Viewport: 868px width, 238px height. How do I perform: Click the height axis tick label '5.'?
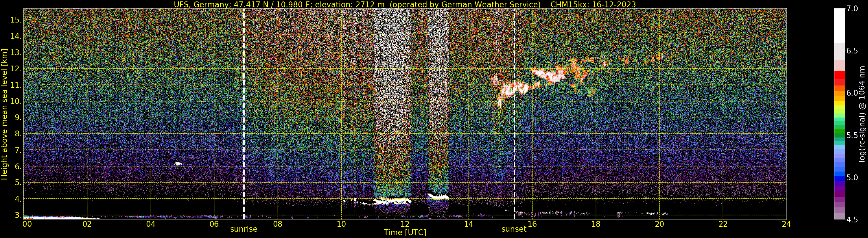pyautogui.click(x=18, y=183)
